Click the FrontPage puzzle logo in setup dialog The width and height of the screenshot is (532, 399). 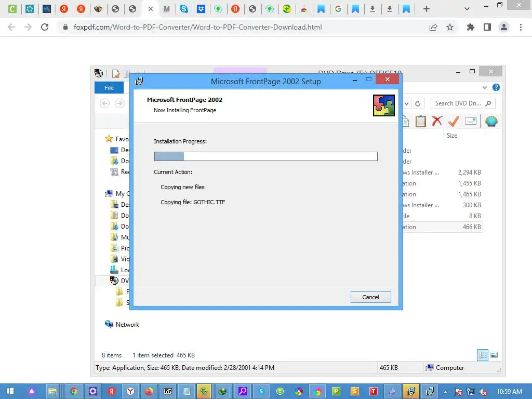click(384, 105)
